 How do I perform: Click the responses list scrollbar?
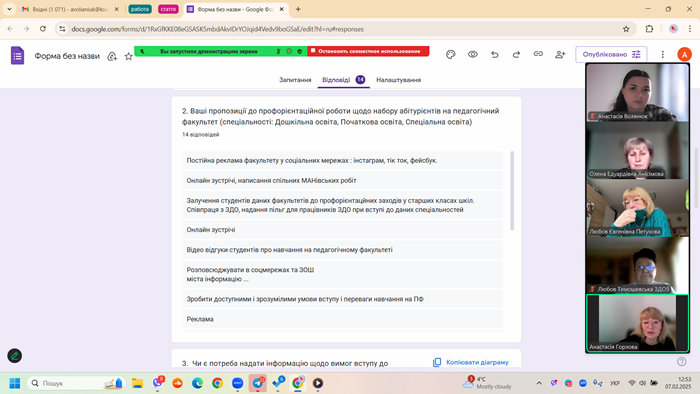[x=512, y=191]
